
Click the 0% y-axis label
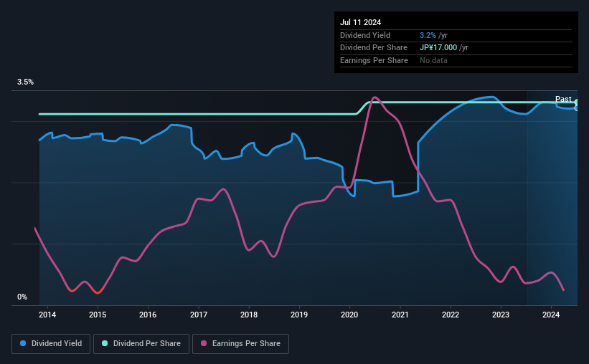click(22, 297)
